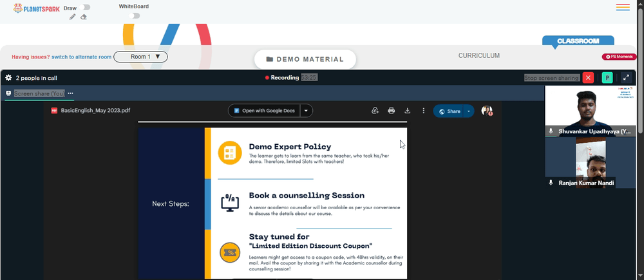Screen dimensions: 644x280
Task: Click the PlanetSpark logo
Action: pyautogui.click(x=36, y=8)
